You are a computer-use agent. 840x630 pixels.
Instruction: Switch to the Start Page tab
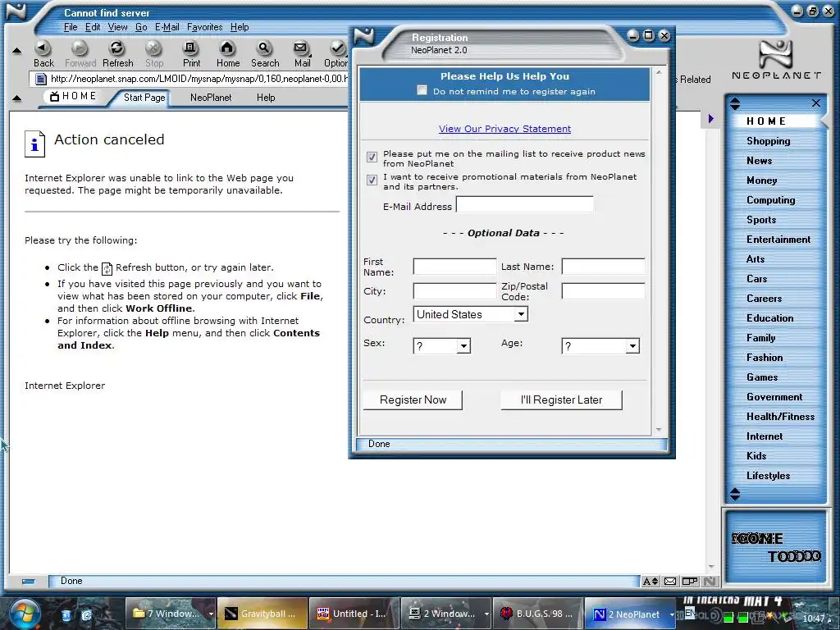point(144,98)
